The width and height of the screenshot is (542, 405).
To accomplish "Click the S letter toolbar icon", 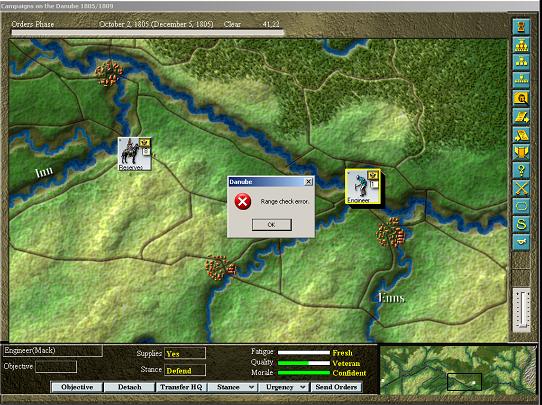I will [x=521, y=224].
